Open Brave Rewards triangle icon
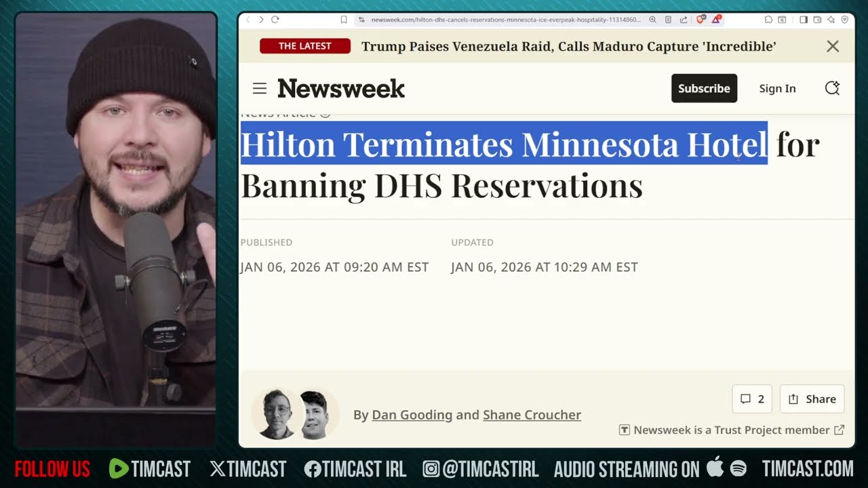 point(715,20)
